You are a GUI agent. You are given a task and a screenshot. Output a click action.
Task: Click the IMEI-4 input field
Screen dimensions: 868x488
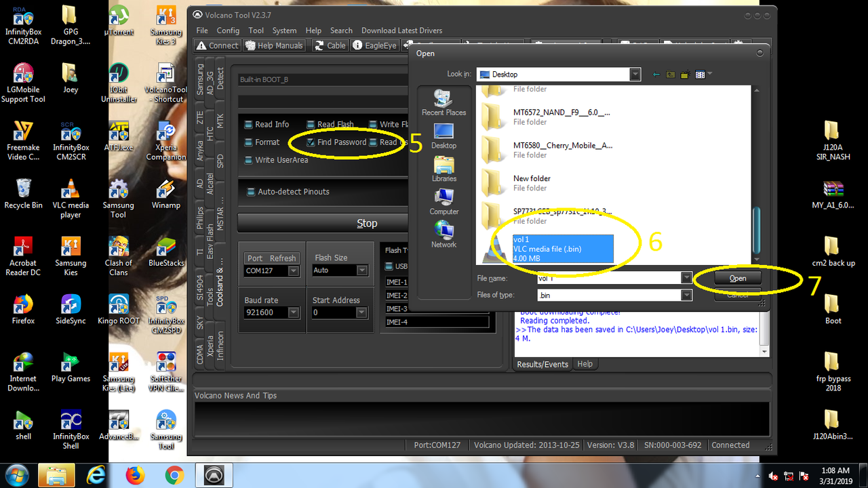[437, 322]
